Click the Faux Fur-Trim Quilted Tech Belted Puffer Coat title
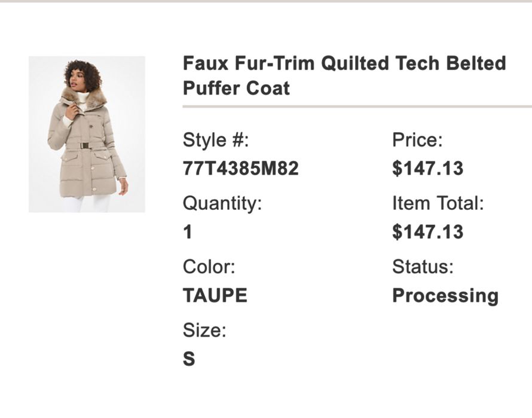The width and height of the screenshot is (532, 418). (x=344, y=75)
